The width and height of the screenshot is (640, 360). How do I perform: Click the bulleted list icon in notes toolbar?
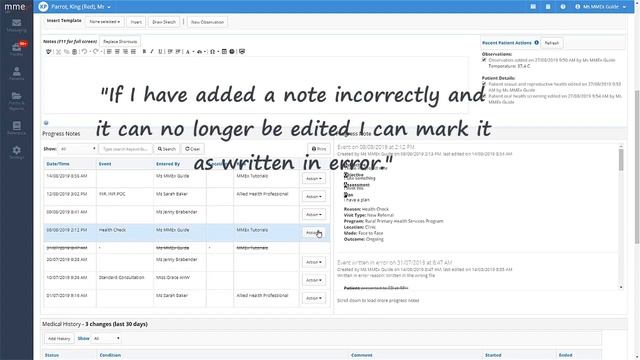[178, 52]
